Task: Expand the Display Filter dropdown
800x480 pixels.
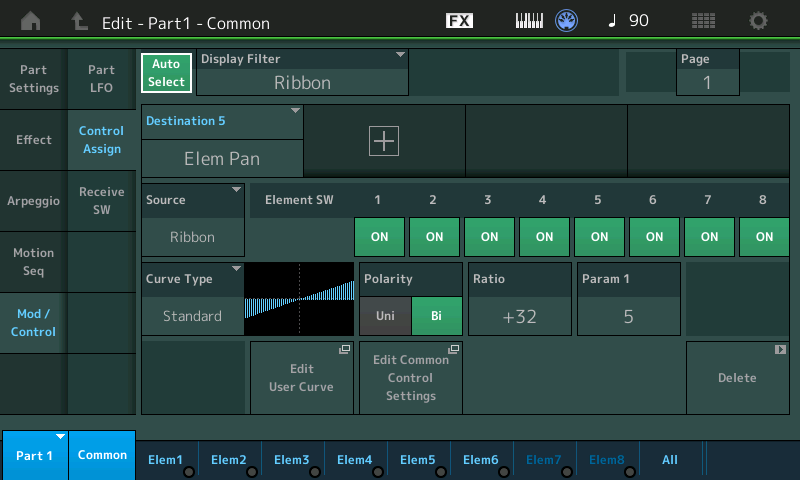Action: (303, 72)
